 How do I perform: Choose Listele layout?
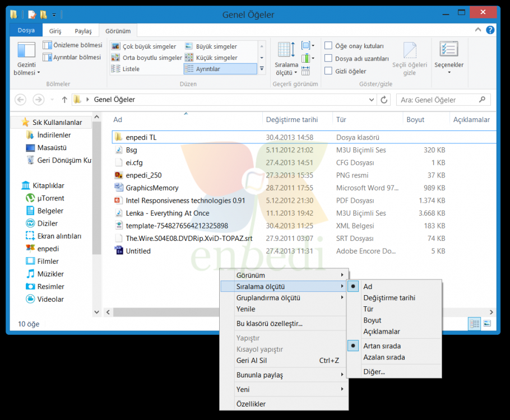click(126, 69)
